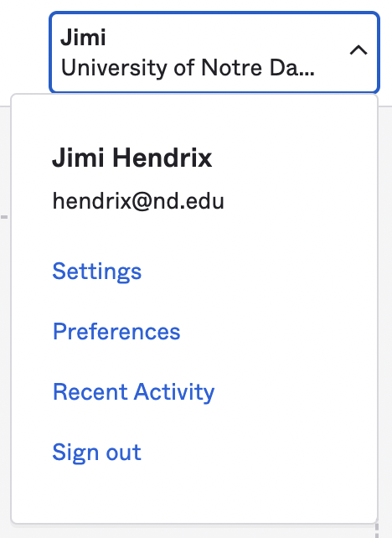Sign out of the account
This screenshot has height=538, width=392.
(x=96, y=453)
